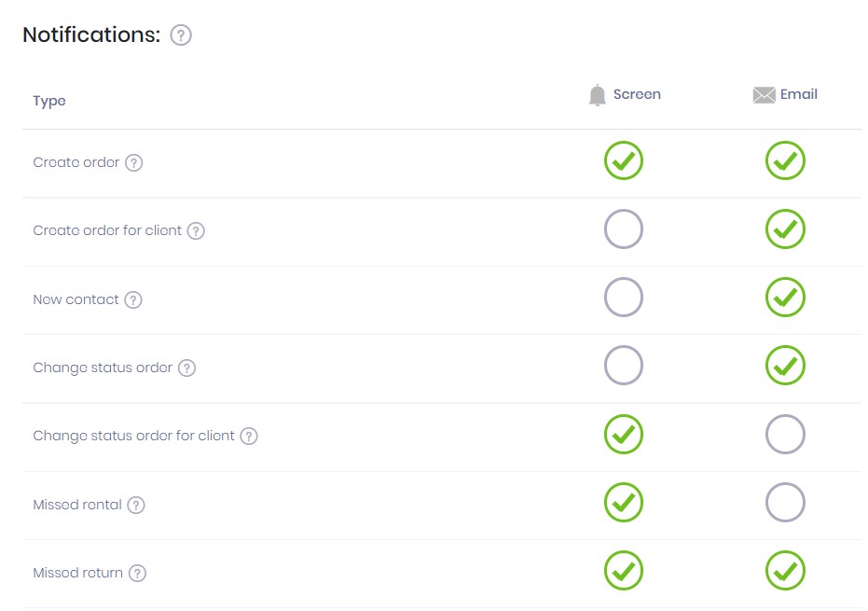Disable Screen notification for Missed rental
This screenshot has width=868, height=611.
(x=624, y=503)
